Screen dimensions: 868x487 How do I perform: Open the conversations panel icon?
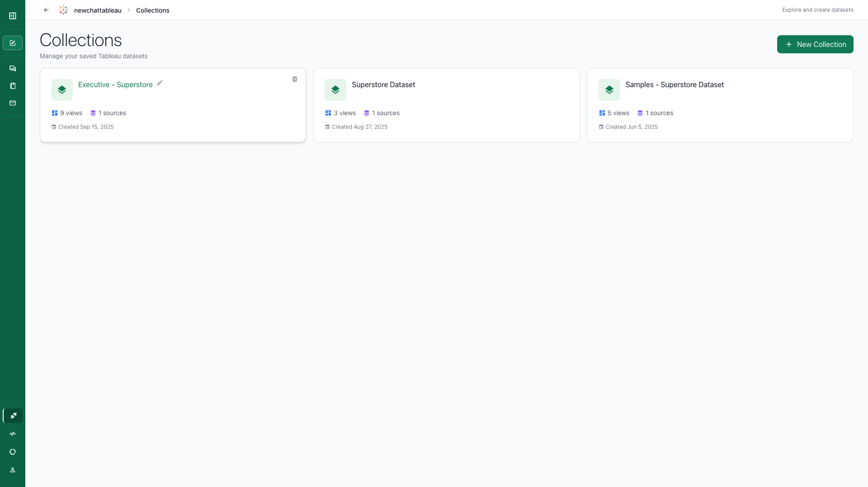[x=13, y=68]
